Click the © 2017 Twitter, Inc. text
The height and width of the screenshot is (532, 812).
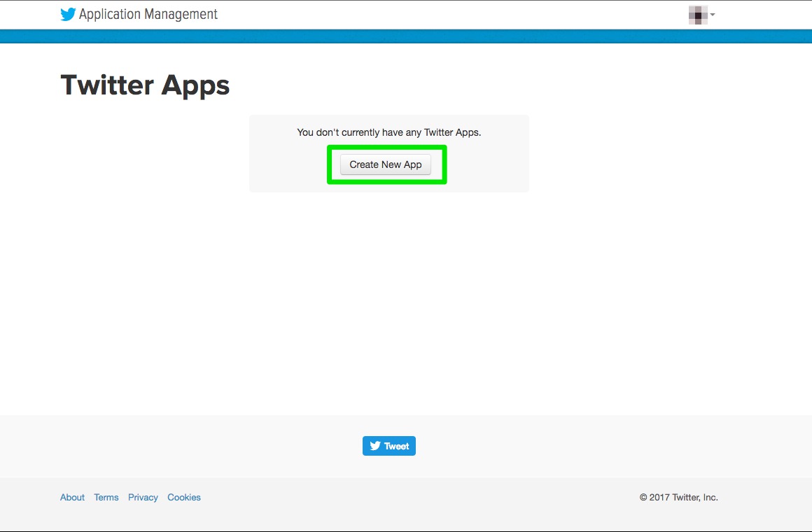click(x=678, y=497)
